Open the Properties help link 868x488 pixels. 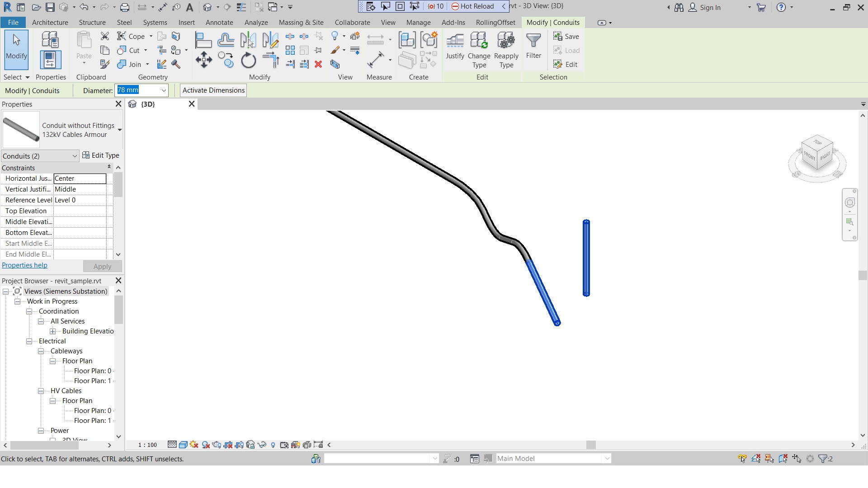coord(24,265)
